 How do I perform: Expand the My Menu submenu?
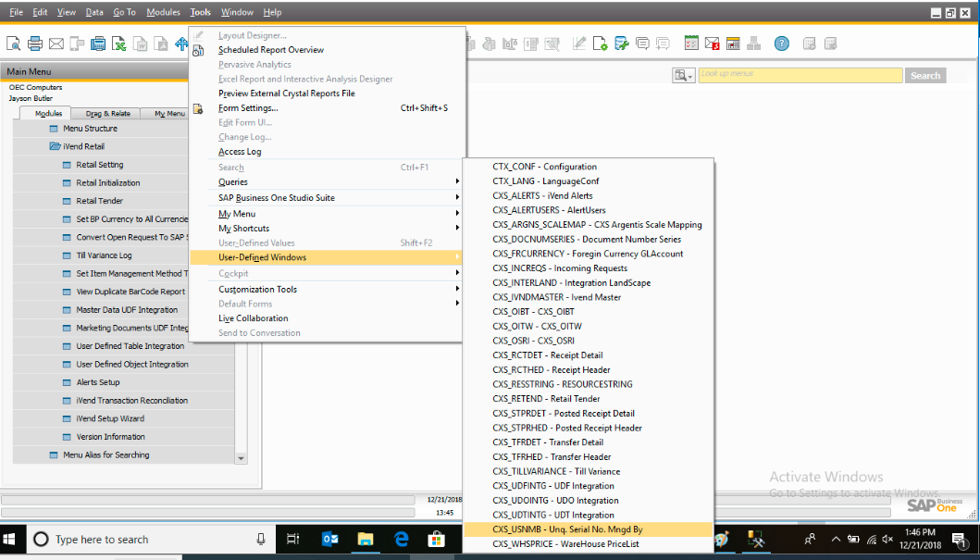click(327, 214)
